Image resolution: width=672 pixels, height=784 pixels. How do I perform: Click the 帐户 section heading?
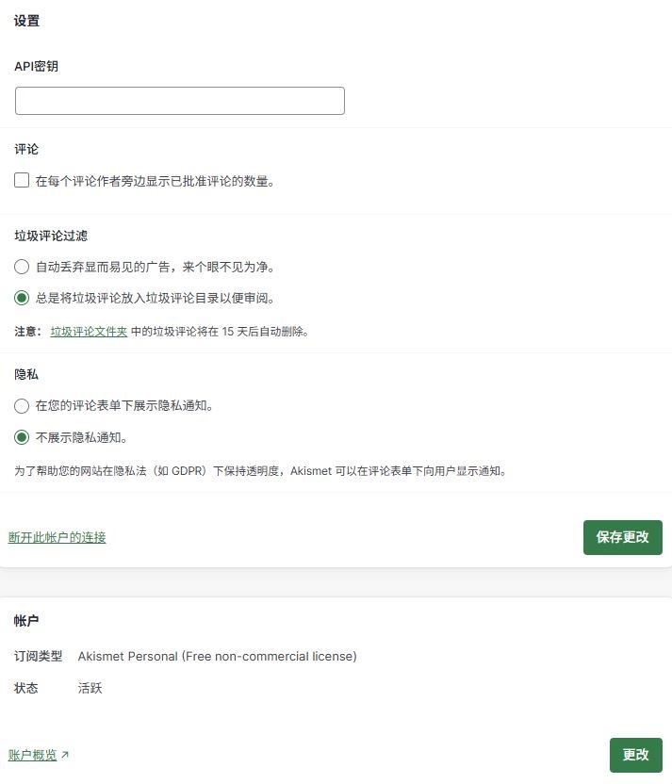click(26, 621)
